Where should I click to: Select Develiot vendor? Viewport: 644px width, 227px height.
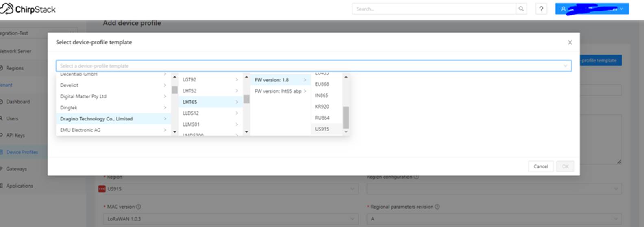point(113,85)
